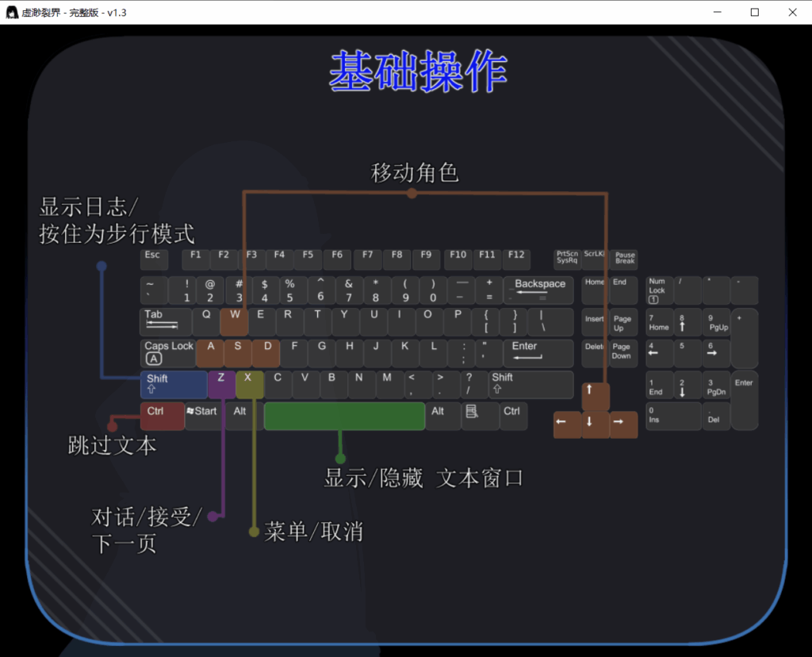Image resolution: width=812 pixels, height=657 pixels.
Task: Click the yellow X key
Action: point(250,385)
